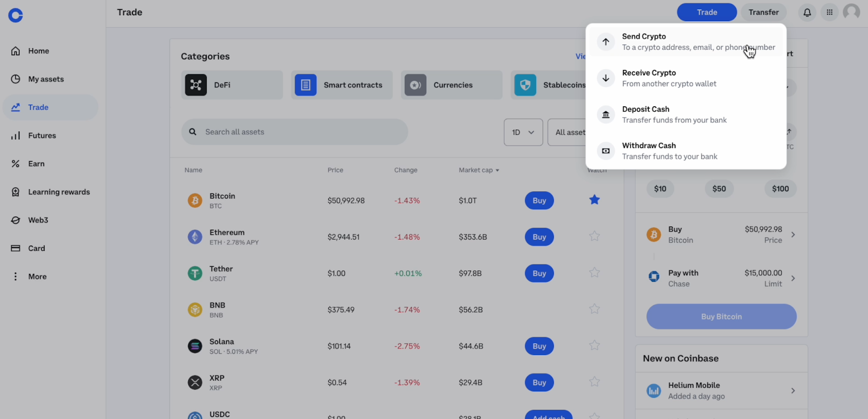Expand the Buy Bitcoin asset selector chevron
The image size is (868, 419).
(793, 235)
